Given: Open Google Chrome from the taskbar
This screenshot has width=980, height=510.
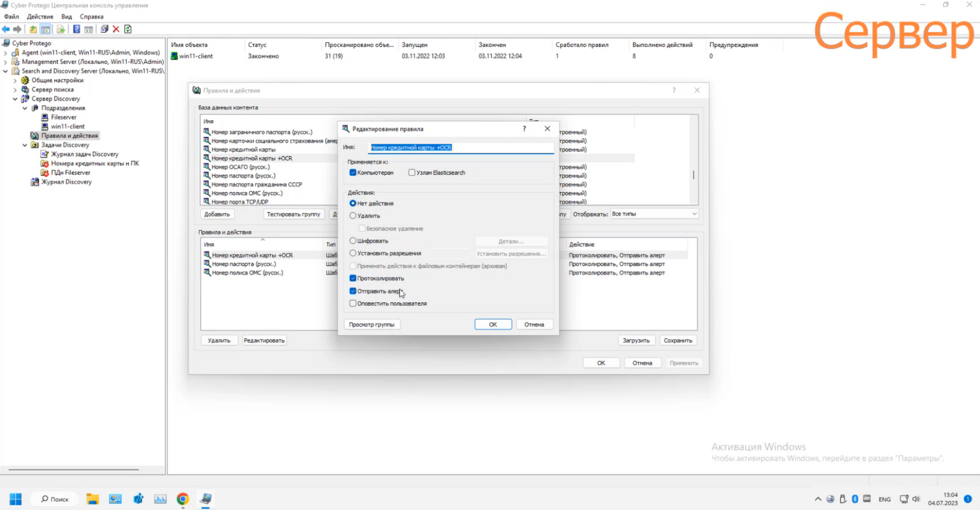Looking at the screenshot, I should pyautogui.click(x=183, y=499).
